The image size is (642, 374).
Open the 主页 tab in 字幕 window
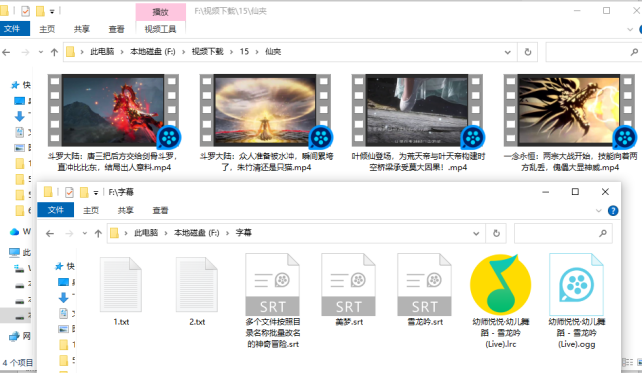[x=91, y=210]
